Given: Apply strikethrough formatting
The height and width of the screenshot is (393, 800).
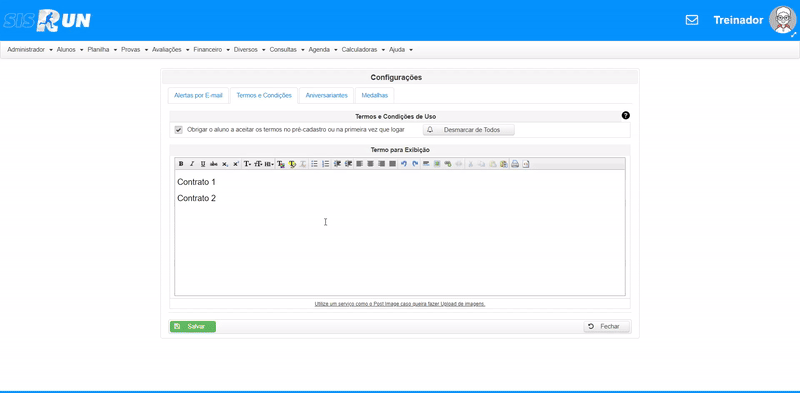Looking at the screenshot, I should point(214,164).
